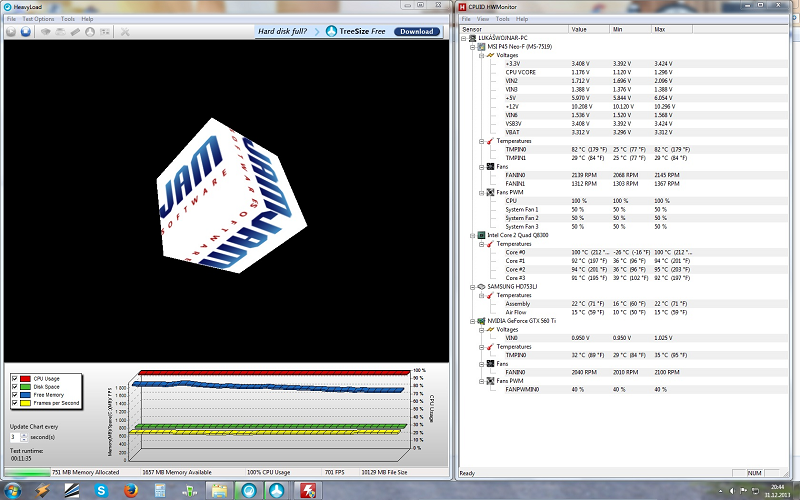Click the red CPU Usage color swatch
Viewport: 800px width, 500px height.
25,379
